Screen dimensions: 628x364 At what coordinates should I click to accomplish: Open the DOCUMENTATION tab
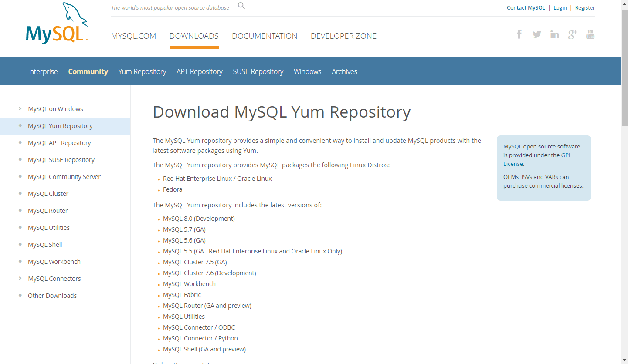pos(265,36)
